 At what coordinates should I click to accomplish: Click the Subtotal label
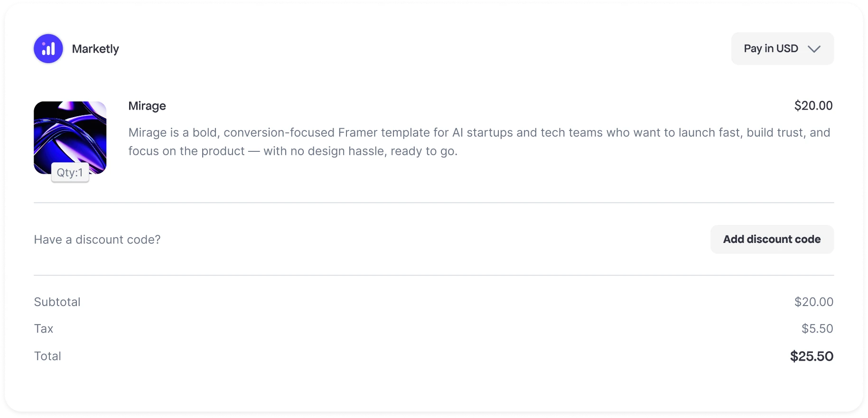(57, 302)
